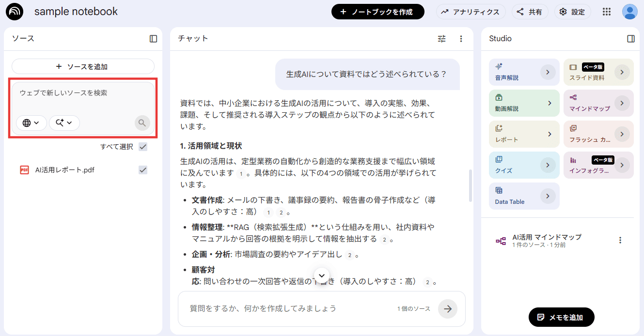Click the user question chat bubble
The image size is (644, 336).
tap(367, 74)
